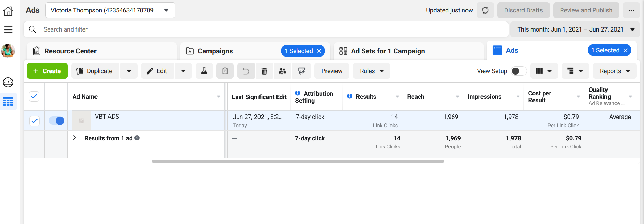Open the home icon in sidebar
The image size is (644, 224).
point(8,11)
